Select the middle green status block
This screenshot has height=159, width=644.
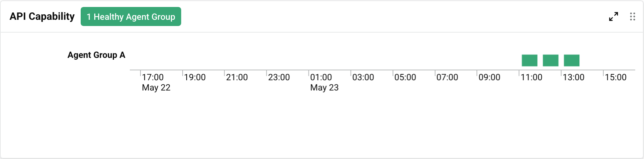coord(550,60)
